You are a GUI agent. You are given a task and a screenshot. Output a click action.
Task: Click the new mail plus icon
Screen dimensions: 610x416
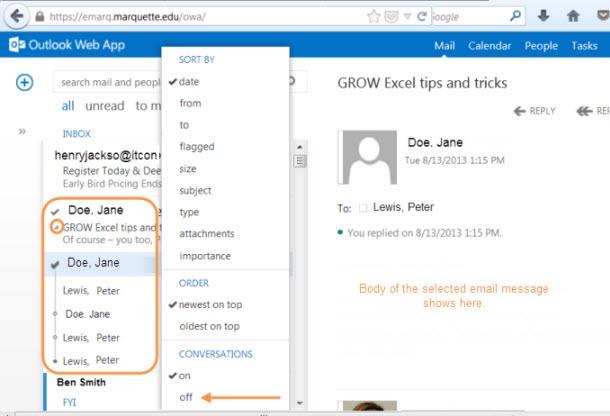point(25,82)
